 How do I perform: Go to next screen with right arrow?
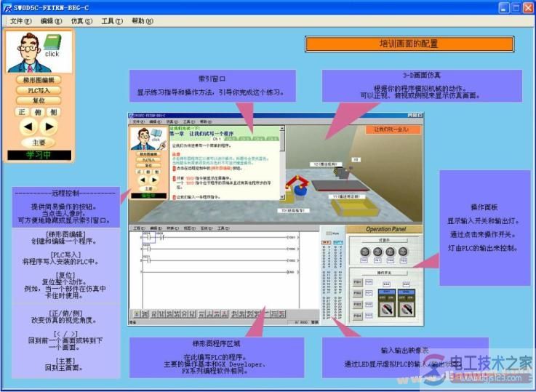[x=49, y=127]
